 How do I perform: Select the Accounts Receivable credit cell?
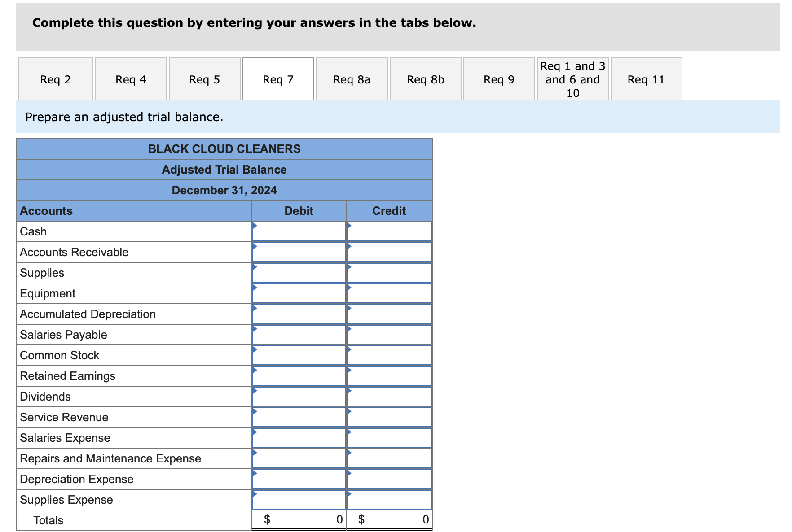pyautogui.click(x=389, y=252)
